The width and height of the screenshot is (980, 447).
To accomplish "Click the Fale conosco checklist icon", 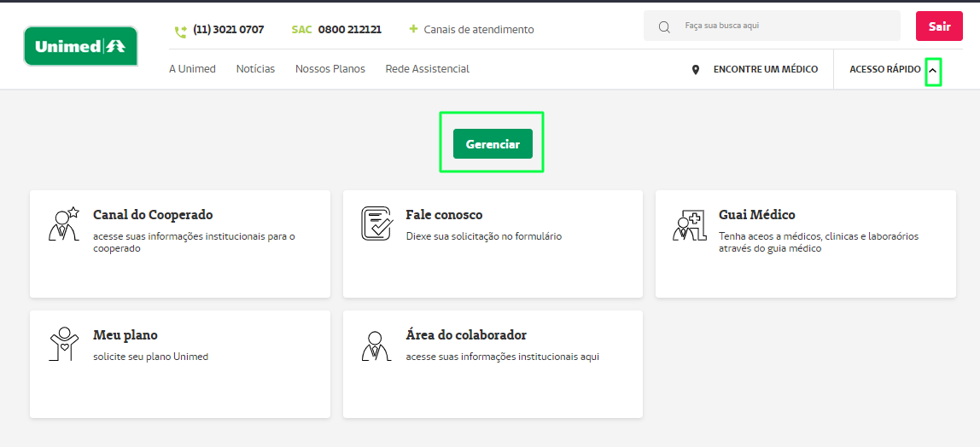I will pos(376,223).
